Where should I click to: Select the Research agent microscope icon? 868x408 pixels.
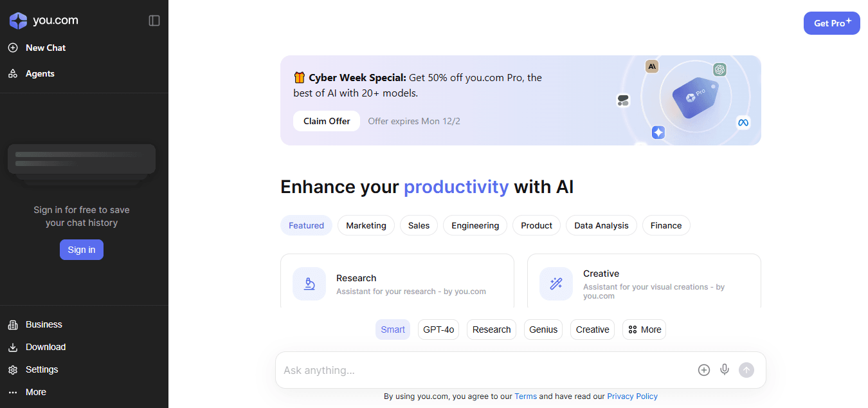click(x=309, y=283)
